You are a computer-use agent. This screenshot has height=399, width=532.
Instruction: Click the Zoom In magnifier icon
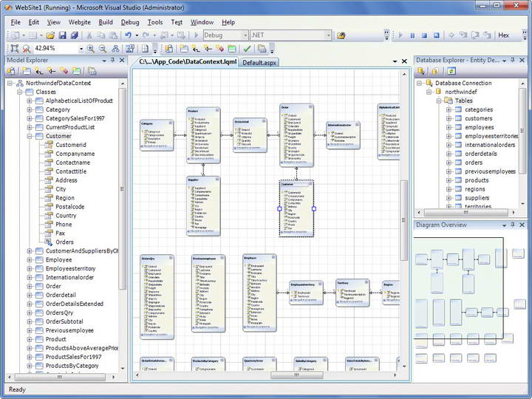[91, 49]
